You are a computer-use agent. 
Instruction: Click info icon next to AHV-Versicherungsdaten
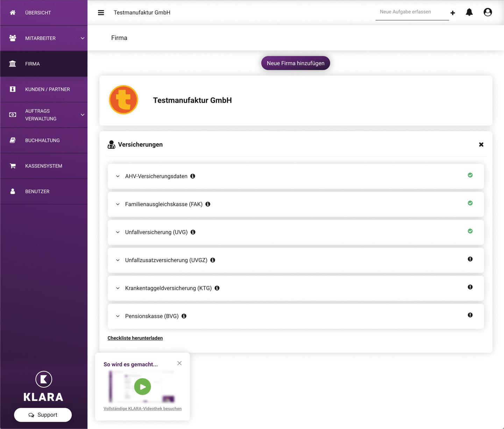(193, 176)
